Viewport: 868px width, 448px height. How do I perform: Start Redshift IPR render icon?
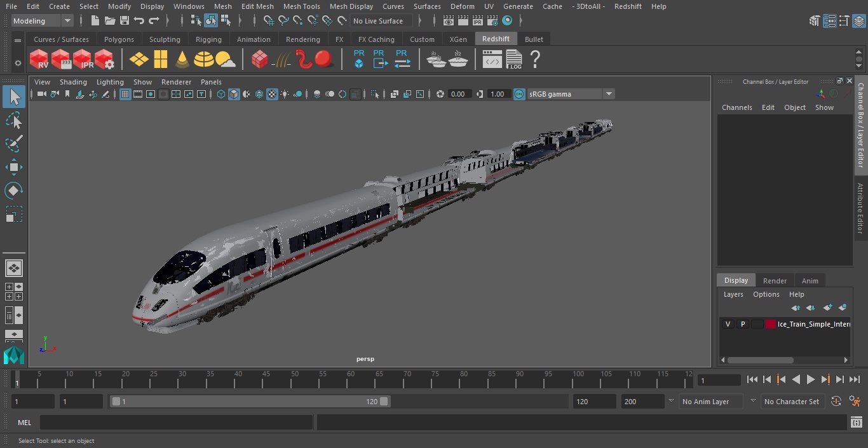(83, 60)
